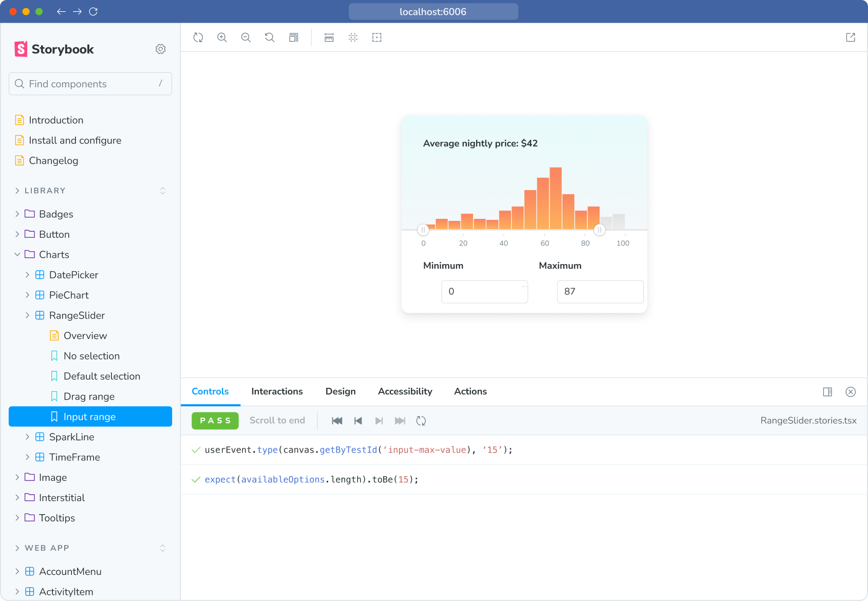The image size is (868, 601).
Task: Open story in new tab icon
Action: pyautogui.click(x=851, y=37)
